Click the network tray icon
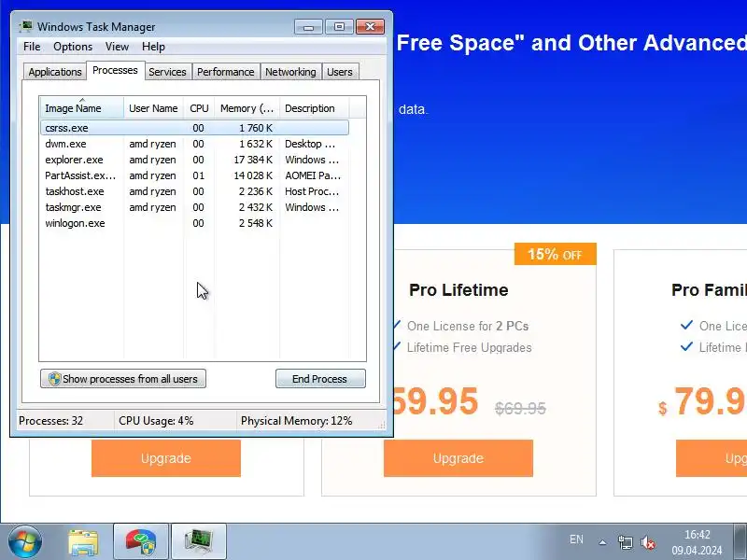This screenshot has height=560, width=747. (x=625, y=542)
